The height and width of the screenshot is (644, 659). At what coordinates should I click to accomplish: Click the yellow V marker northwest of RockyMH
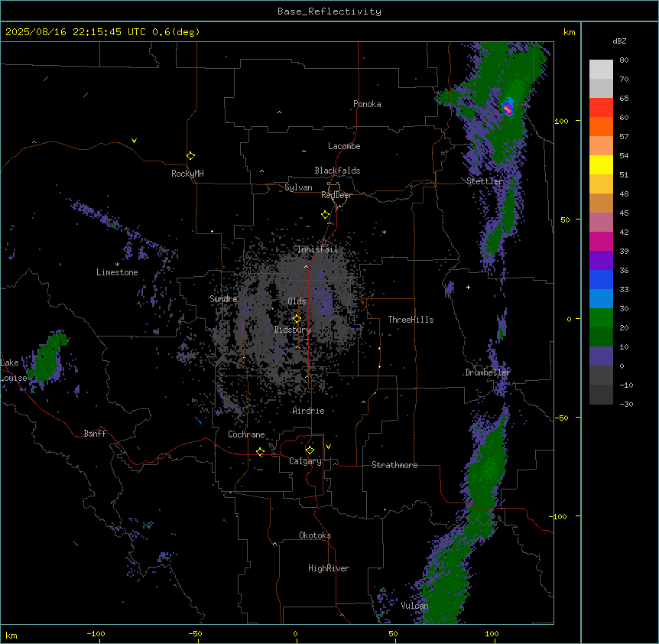click(134, 141)
